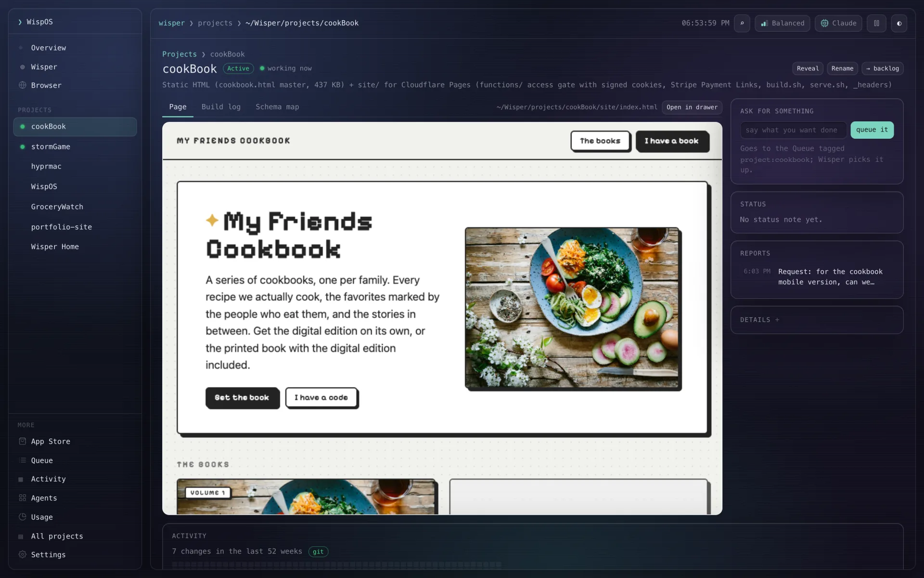924x578 pixels.
Task: Click green status dot beside stormGame
Action: [22, 147]
